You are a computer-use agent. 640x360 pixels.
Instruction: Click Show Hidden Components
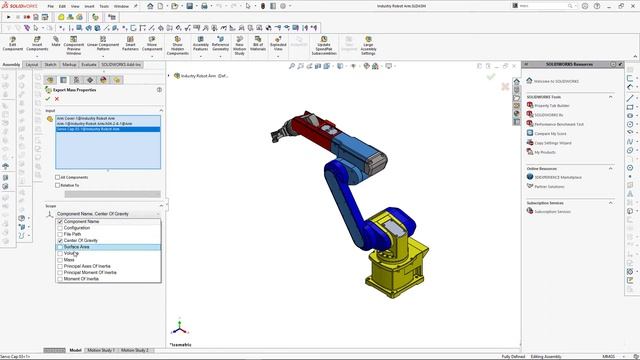[178, 45]
